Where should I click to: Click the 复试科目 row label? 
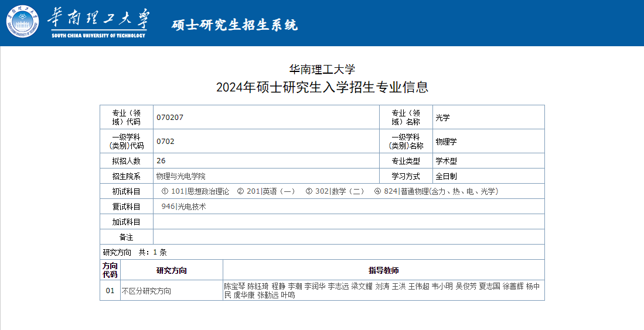[x=127, y=207]
